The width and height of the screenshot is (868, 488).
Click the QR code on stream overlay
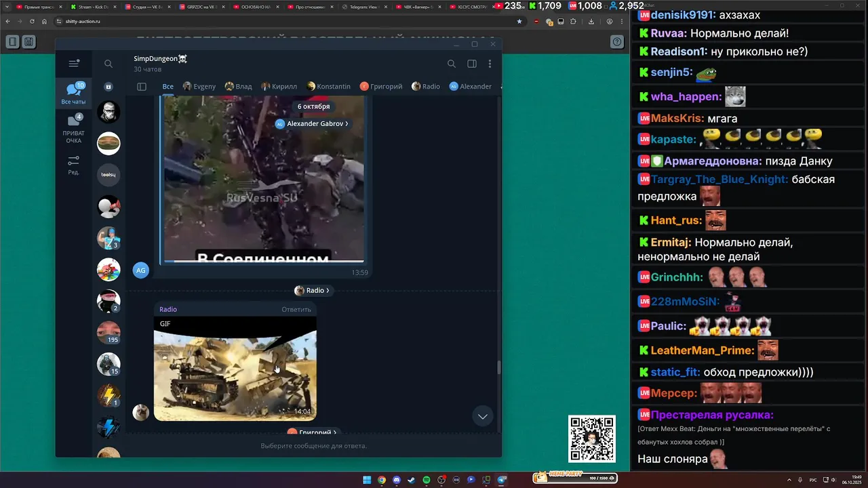[x=592, y=439]
